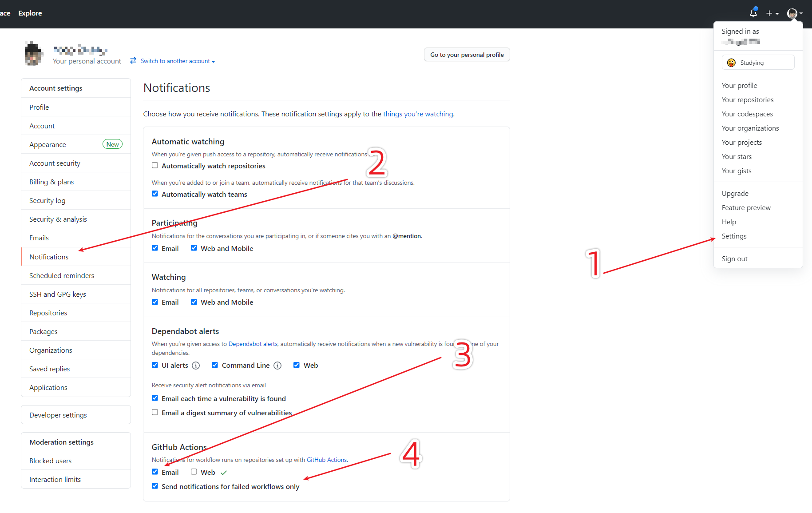Open Appearance settings in sidebar
This screenshot has height=513, width=812.
[76, 144]
